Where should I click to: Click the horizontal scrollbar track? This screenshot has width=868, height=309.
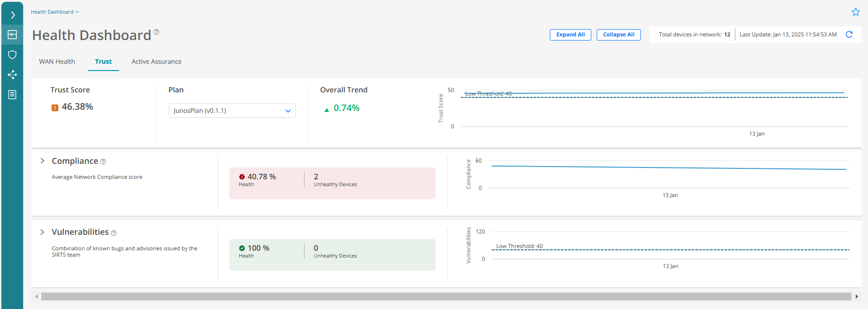pos(445,297)
